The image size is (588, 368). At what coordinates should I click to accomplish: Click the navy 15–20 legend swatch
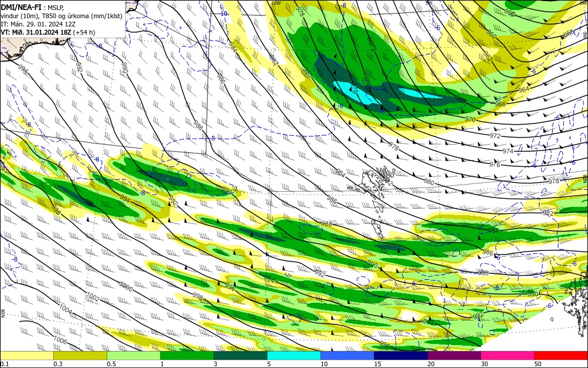[401, 356]
